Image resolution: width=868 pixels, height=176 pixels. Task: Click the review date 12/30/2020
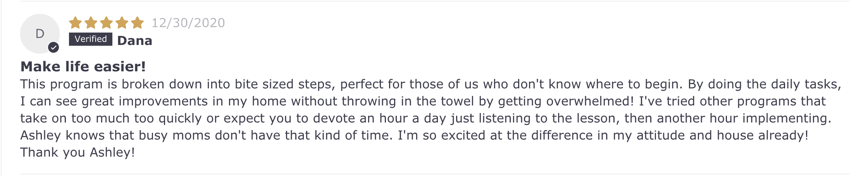click(x=188, y=23)
